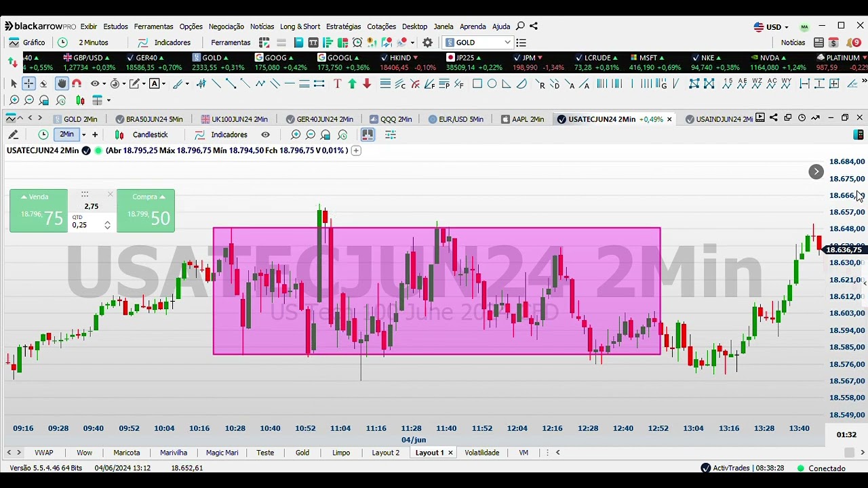
Task: Select the eraser tool
Action: [43, 84]
